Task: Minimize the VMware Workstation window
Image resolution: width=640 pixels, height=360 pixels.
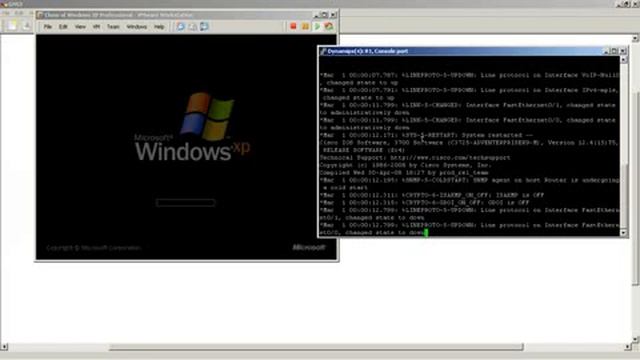Action: [x=317, y=15]
